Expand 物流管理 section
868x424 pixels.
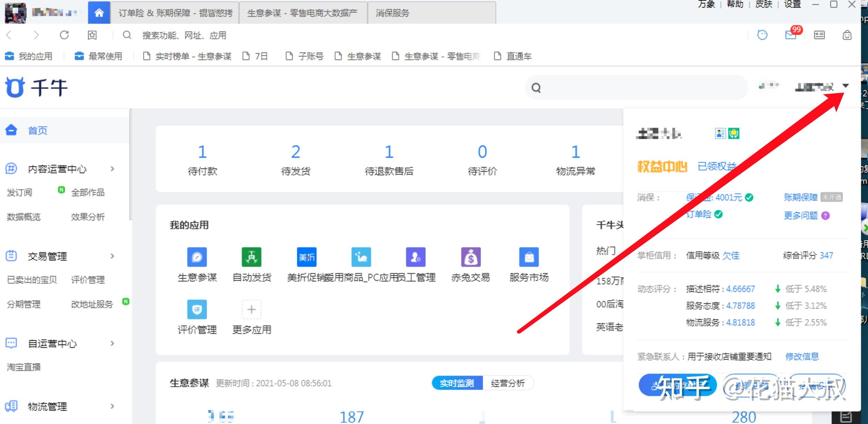[x=112, y=406]
